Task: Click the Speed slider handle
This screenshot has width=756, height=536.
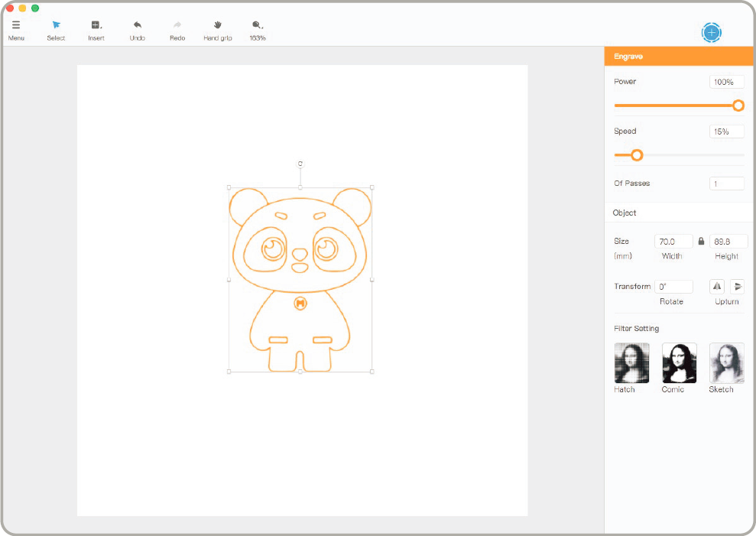Action: point(637,155)
